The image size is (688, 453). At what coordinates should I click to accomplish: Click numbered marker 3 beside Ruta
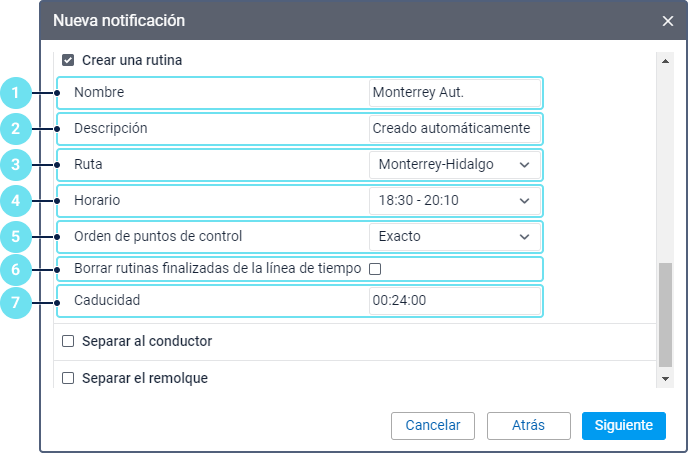[15, 165]
